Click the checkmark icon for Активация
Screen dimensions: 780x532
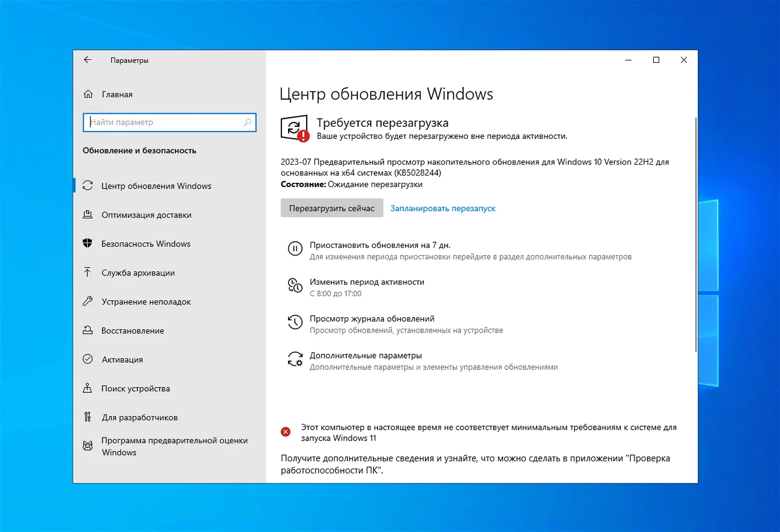pos(88,359)
